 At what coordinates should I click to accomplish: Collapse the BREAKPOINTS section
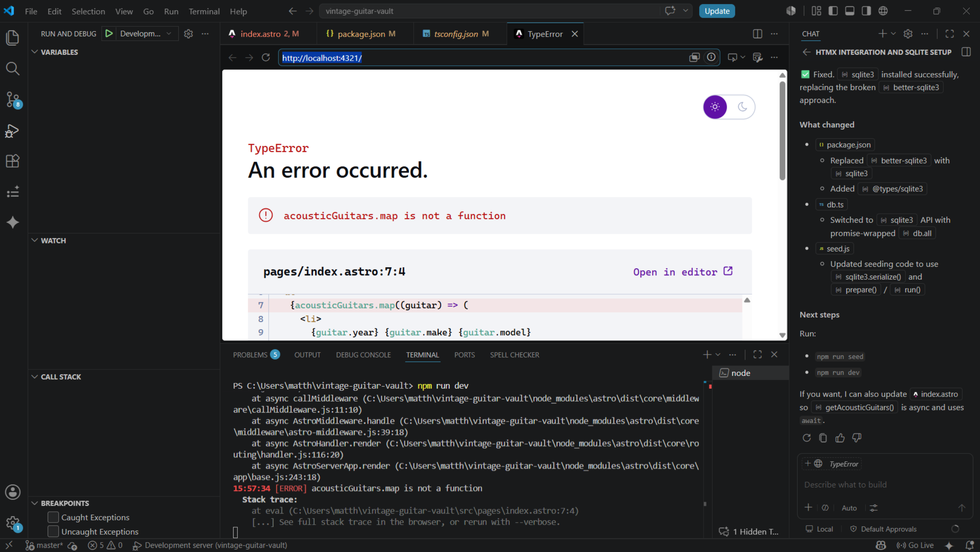[x=35, y=503]
